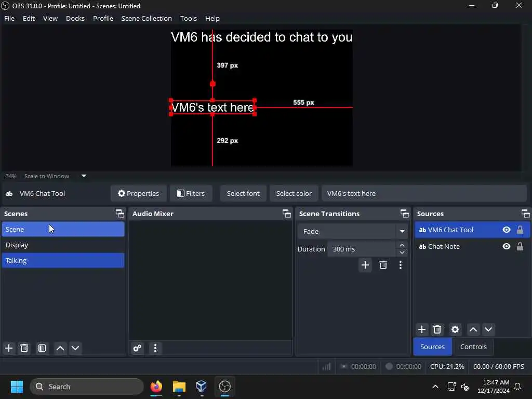Viewport: 532px width, 399px height.
Task: Pop out the Scene Transitions dock
Action: click(x=404, y=214)
